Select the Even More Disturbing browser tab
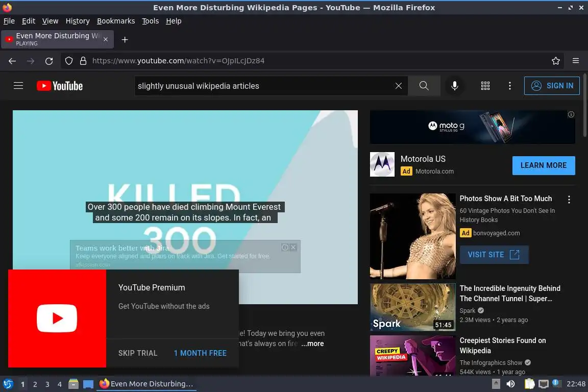 [x=56, y=39]
